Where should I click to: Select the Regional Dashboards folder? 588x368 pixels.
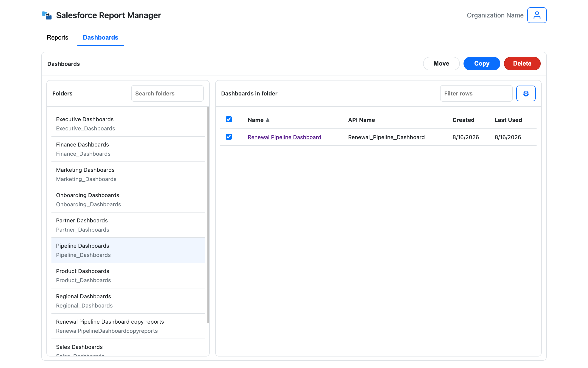point(128,301)
